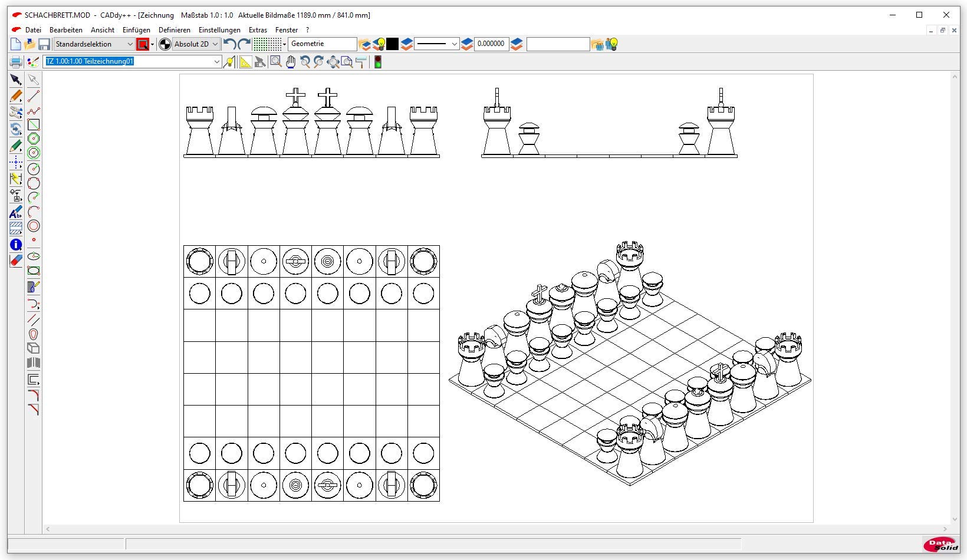Open the hatching tool
Image resolution: width=967 pixels, height=560 pixels.
16,228
